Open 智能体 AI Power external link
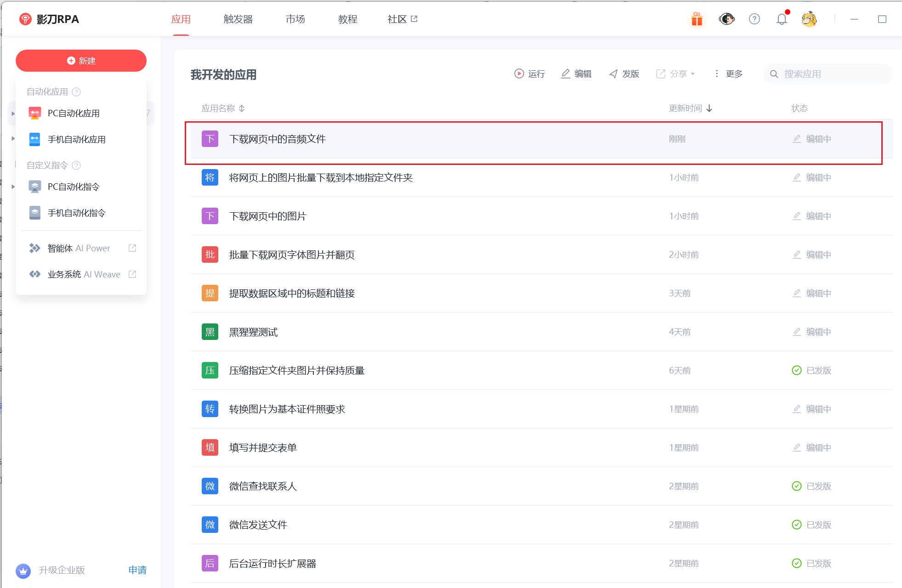This screenshot has height=588, width=902. coord(132,248)
